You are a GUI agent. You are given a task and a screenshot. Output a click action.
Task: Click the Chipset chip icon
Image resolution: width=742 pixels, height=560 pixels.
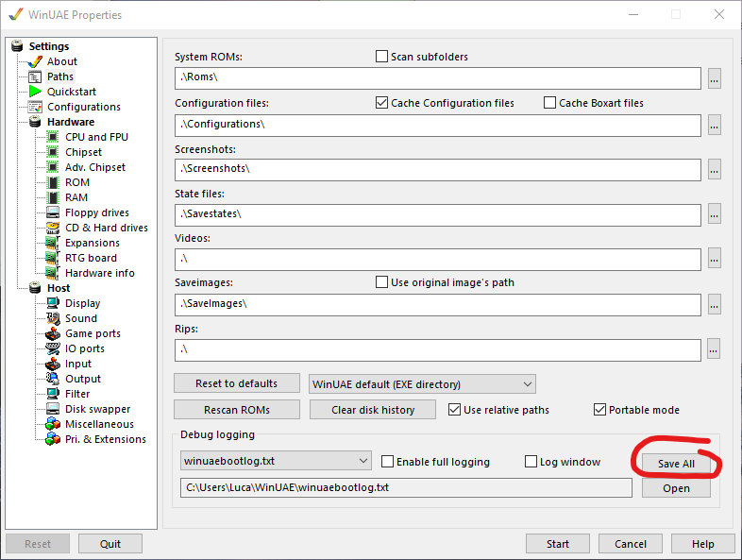click(53, 152)
